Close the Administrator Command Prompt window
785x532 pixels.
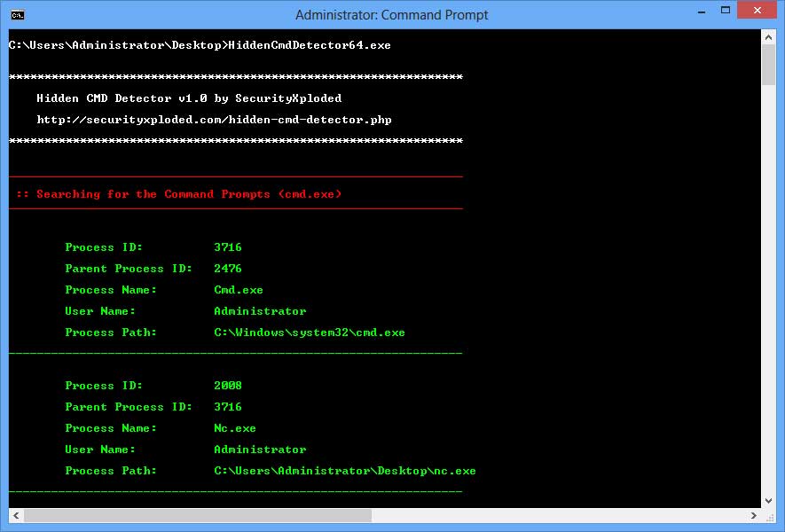click(757, 11)
